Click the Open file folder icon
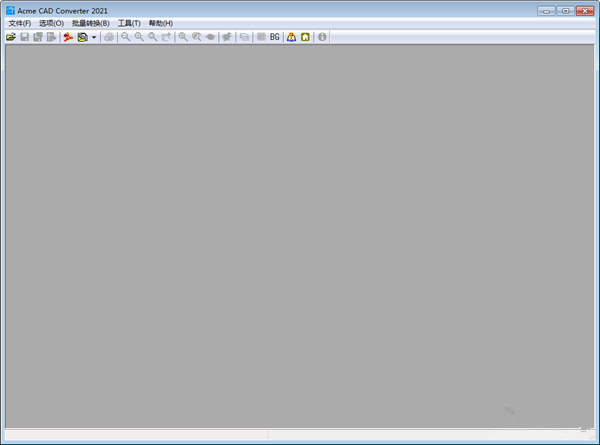 pos(11,37)
